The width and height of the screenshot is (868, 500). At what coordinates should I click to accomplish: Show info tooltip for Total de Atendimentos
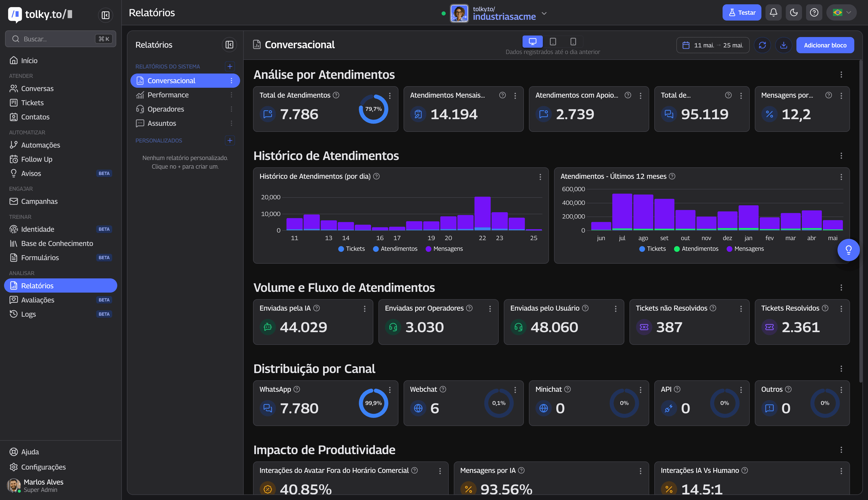336,95
